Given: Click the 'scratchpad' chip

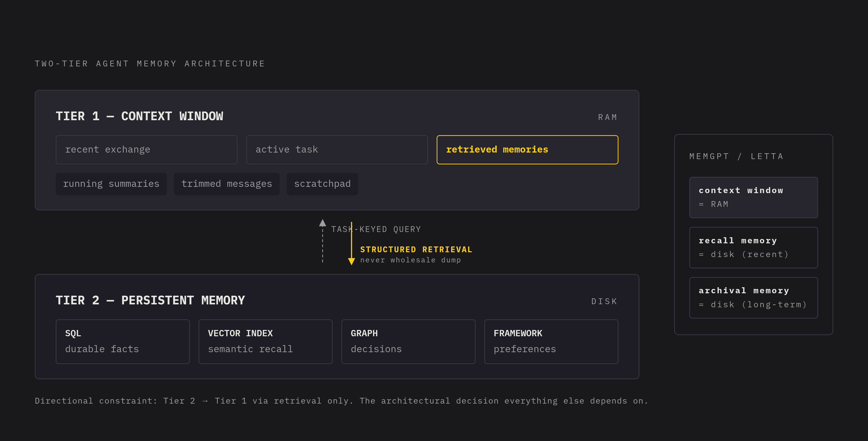Looking at the screenshot, I should 322,184.
